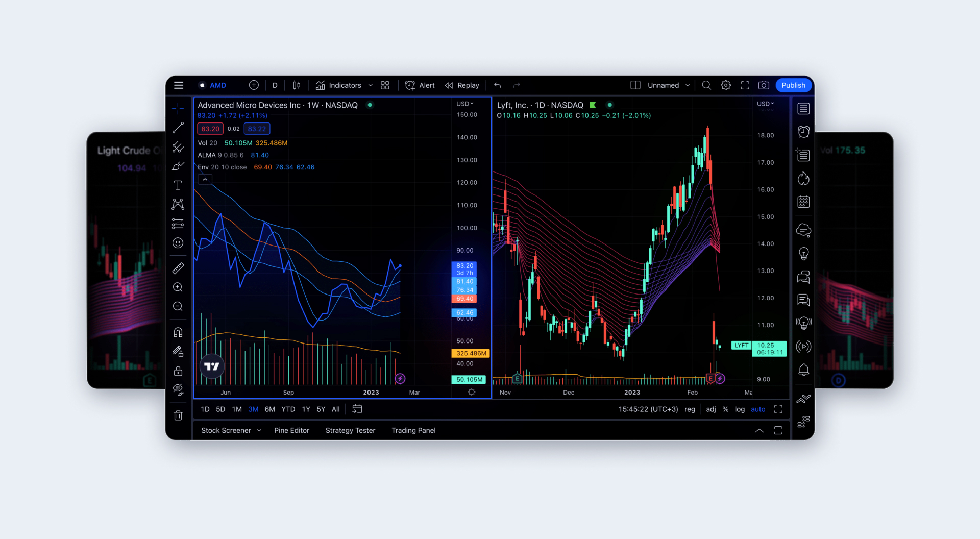Open the chart layout selector icon

click(x=635, y=85)
